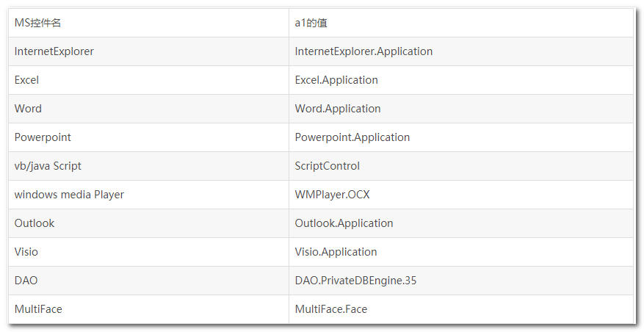Click the "MS控件名" header cell
The image size is (644, 332).
pyautogui.click(x=38, y=23)
